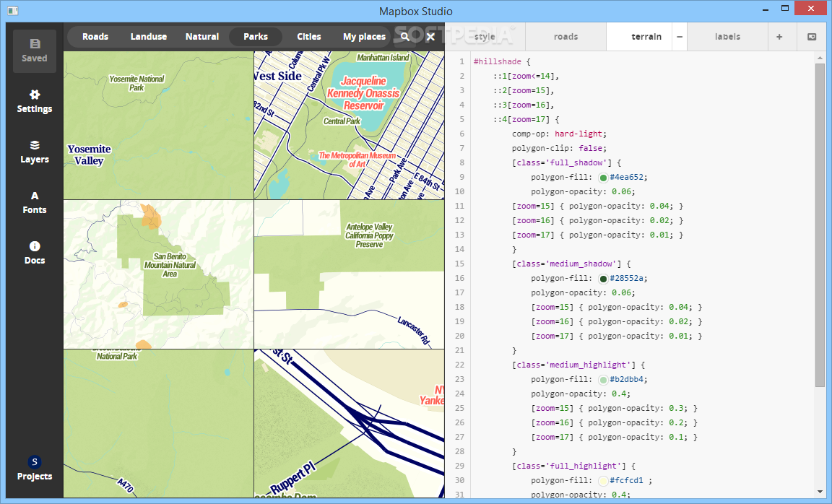Open the Projects list
This screenshot has width=832, height=504.
(35, 469)
